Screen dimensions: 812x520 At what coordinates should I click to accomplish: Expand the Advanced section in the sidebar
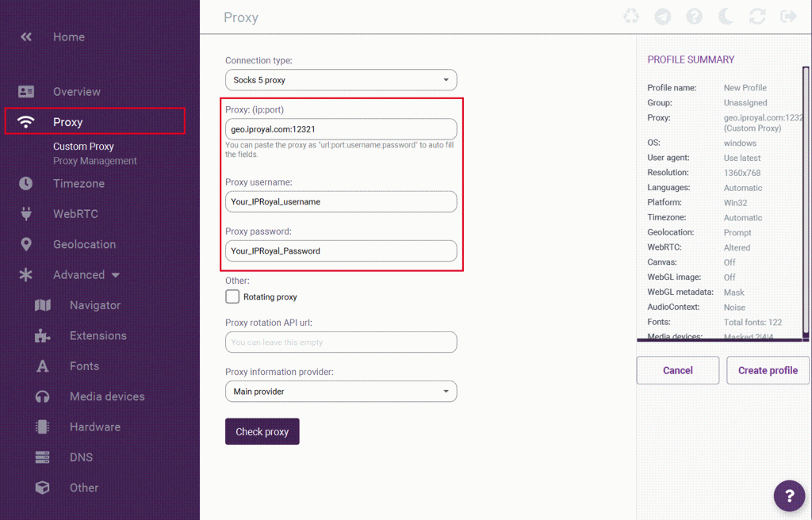click(86, 275)
